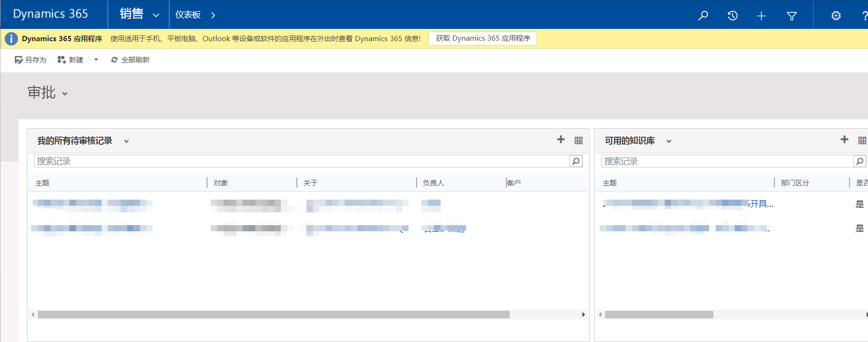The image size is (868, 342).
Task: Click 全部刷新 to refresh all
Action: 130,60
